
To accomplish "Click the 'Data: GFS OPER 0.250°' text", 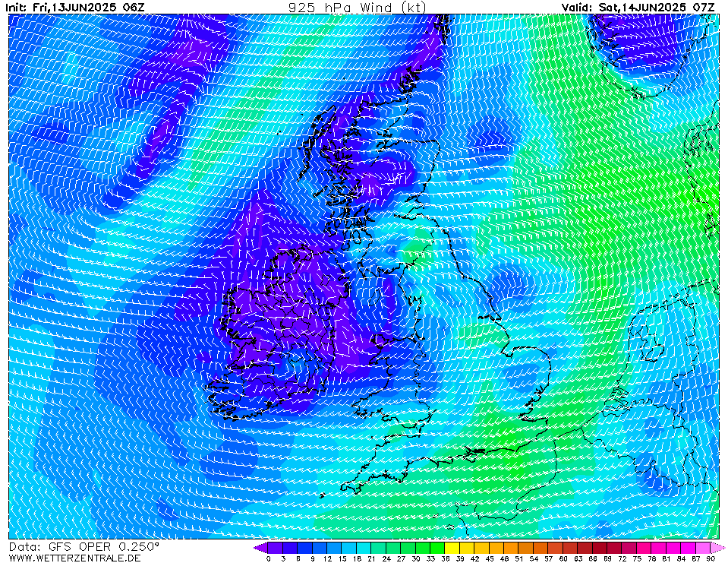I will click(84, 547).
